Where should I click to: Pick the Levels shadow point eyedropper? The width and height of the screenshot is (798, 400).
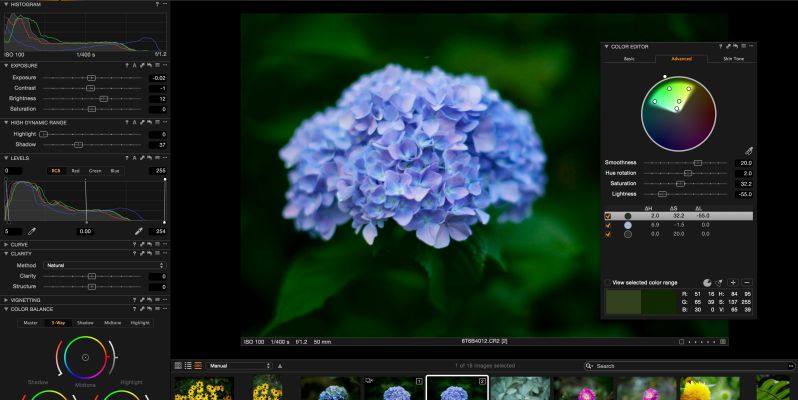(x=32, y=232)
